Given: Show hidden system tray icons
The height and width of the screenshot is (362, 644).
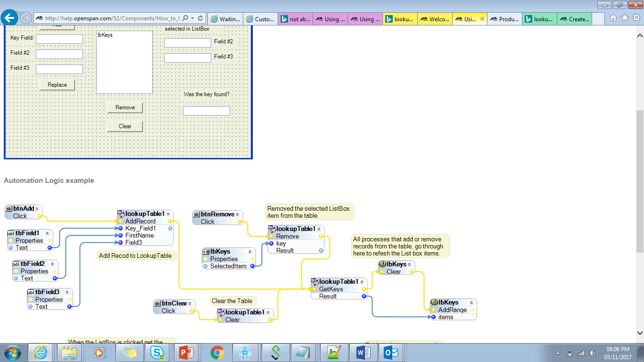Looking at the screenshot, I should (558, 353).
